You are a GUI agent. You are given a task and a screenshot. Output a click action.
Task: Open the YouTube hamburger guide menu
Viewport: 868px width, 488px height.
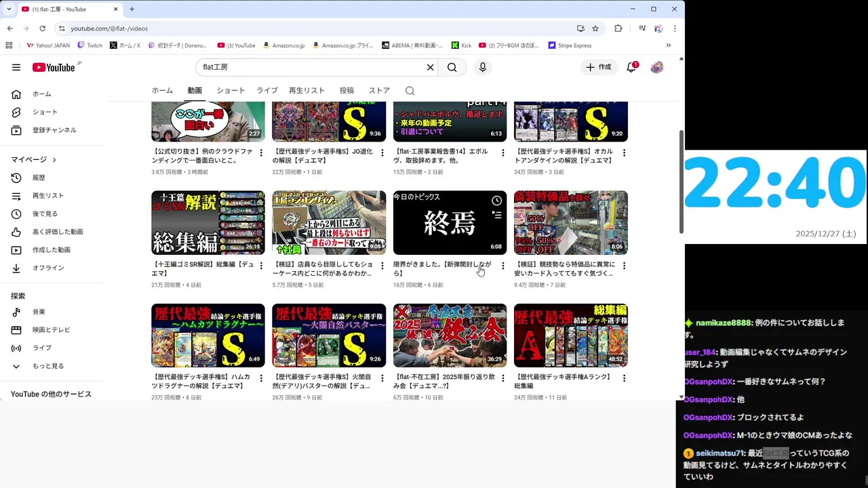coord(16,67)
